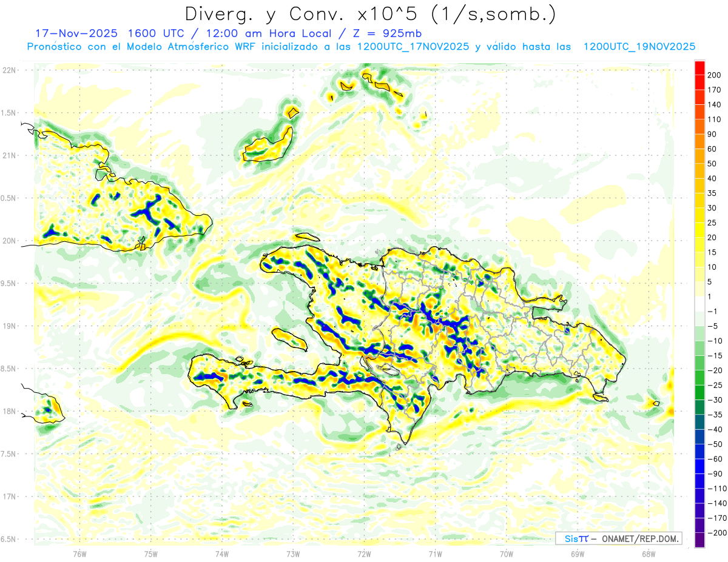The height and width of the screenshot is (562, 728).
Task: Pick the green swatch between -25 and -30
Action: coord(699,392)
